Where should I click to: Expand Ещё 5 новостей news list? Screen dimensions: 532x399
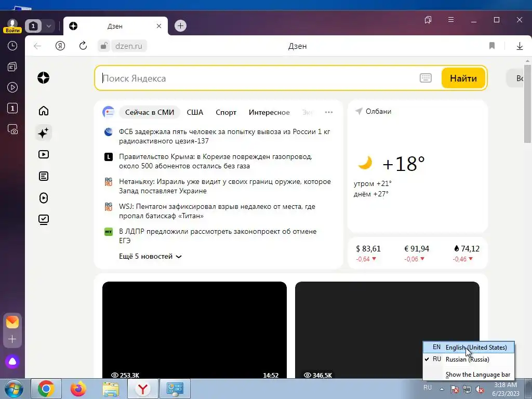click(150, 257)
